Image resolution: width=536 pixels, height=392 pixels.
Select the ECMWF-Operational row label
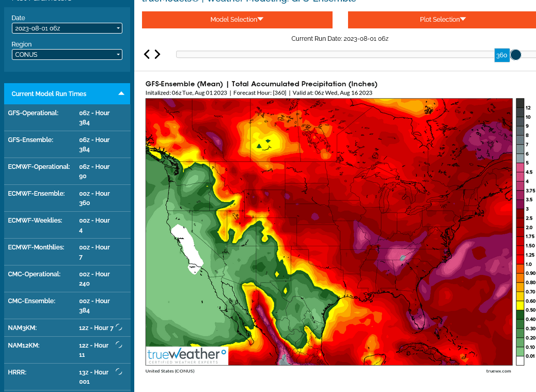[39, 167]
